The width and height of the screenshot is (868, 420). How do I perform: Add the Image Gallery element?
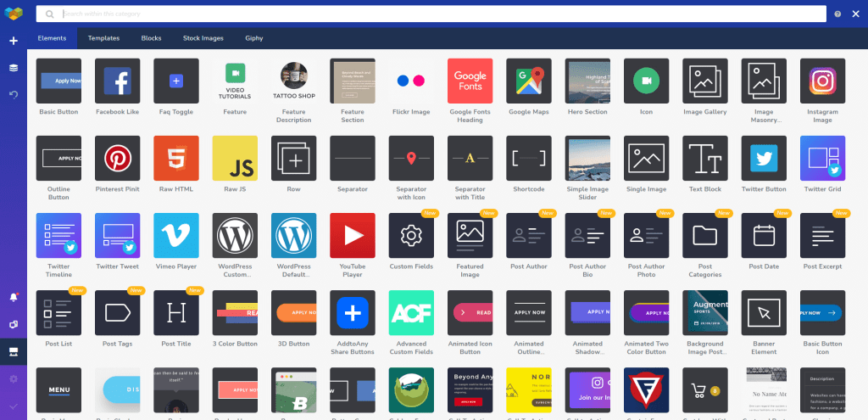pyautogui.click(x=705, y=81)
